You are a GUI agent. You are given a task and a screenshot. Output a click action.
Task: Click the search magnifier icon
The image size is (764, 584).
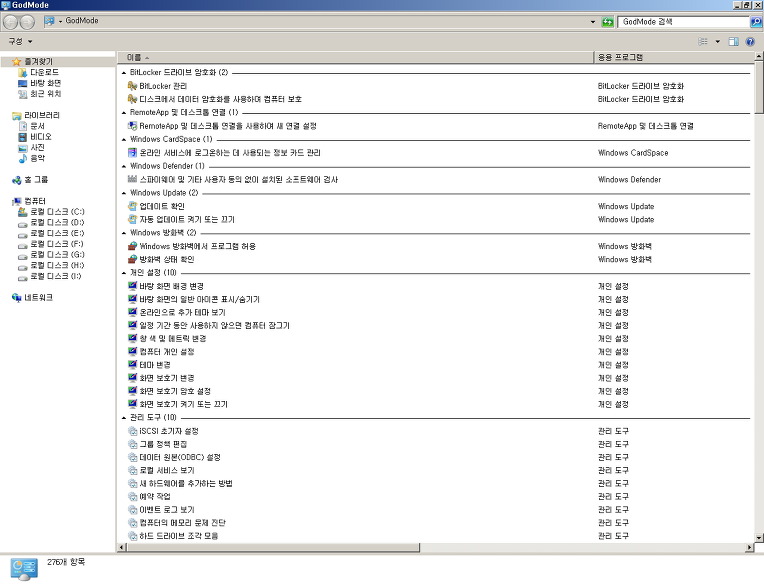(756, 22)
